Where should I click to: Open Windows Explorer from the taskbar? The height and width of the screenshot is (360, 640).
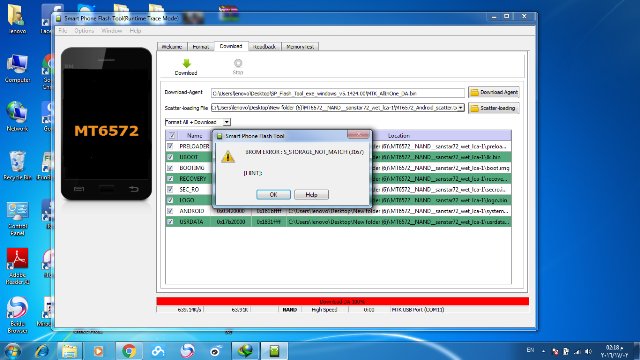[x=70, y=351]
